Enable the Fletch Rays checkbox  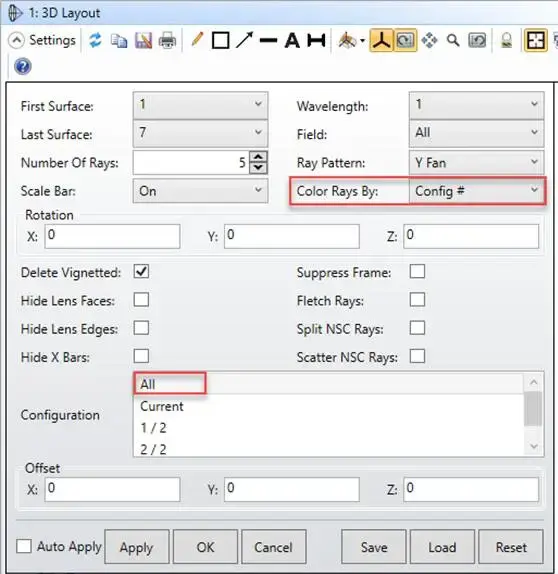click(x=417, y=300)
